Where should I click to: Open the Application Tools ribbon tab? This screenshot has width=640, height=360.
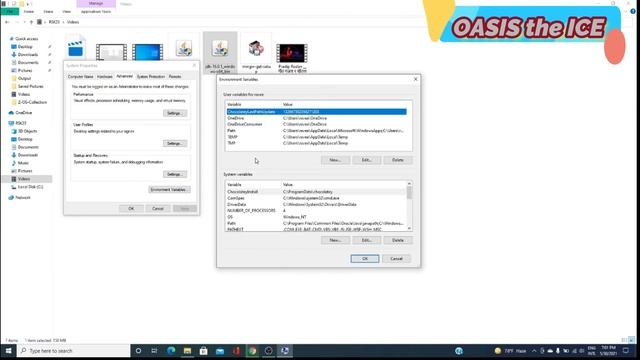(x=96, y=11)
